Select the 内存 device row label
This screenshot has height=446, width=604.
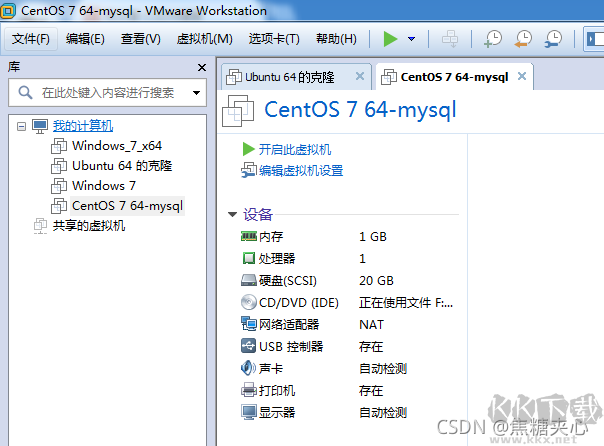(x=271, y=236)
